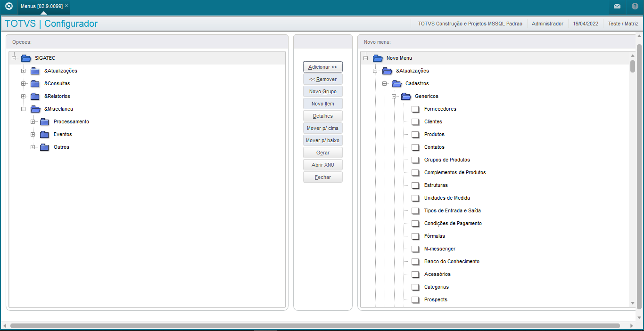Click the << Remover button
The width and height of the screenshot is (644, 331).
323,79
